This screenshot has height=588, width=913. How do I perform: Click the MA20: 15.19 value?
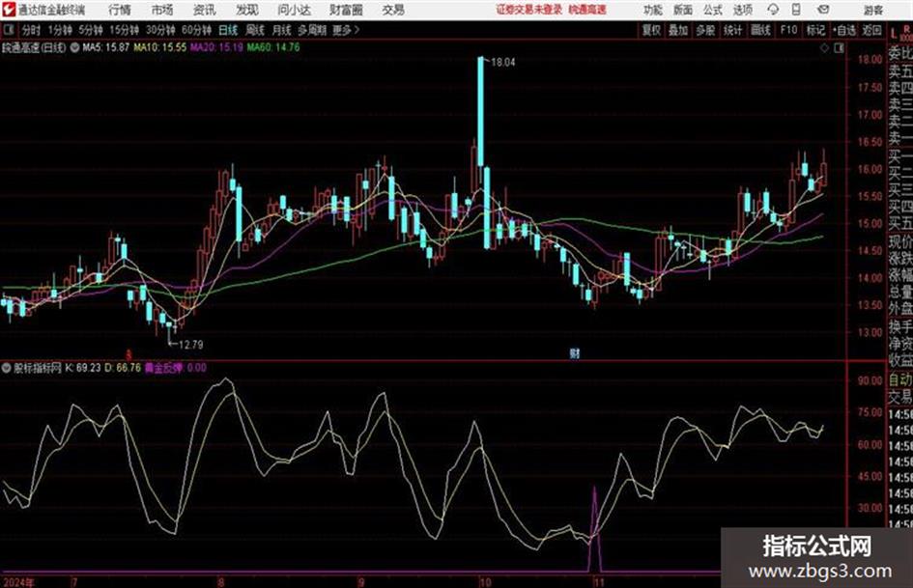click(216, 47)
